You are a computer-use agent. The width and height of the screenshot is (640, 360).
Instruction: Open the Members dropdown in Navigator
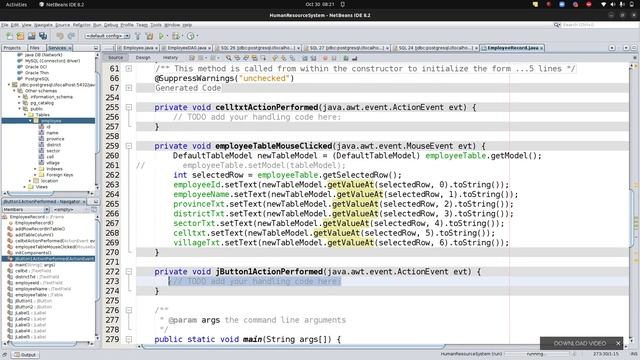click(26, 209)
